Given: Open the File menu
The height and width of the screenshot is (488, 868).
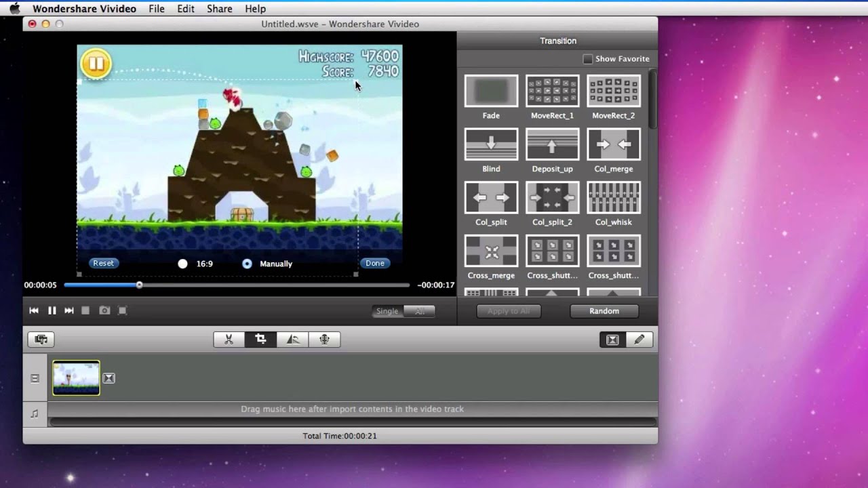Looking at the screenshot, I should pos(157,9).
